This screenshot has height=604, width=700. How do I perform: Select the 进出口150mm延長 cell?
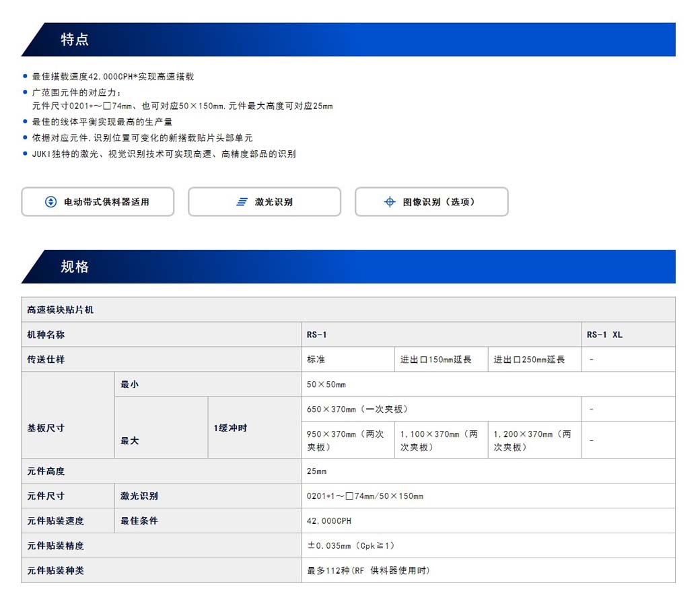pos(441,360)
